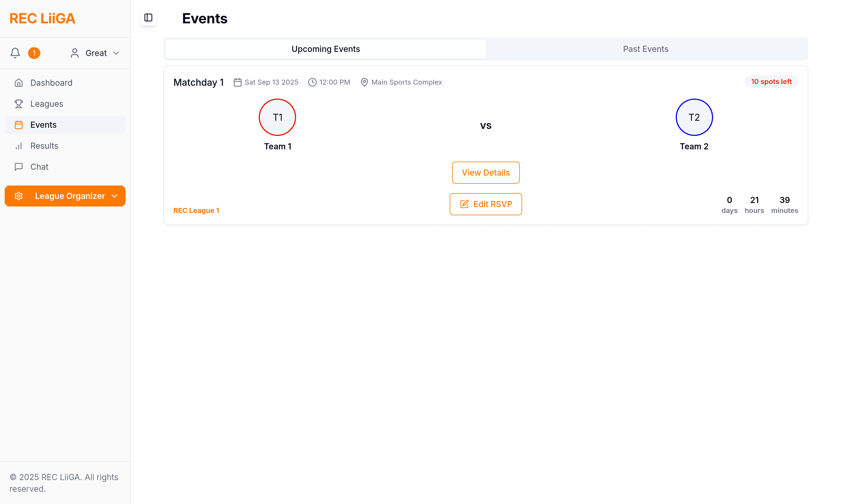
Task: Click the Team 1 red circle avatar
Action: (277, 118)
